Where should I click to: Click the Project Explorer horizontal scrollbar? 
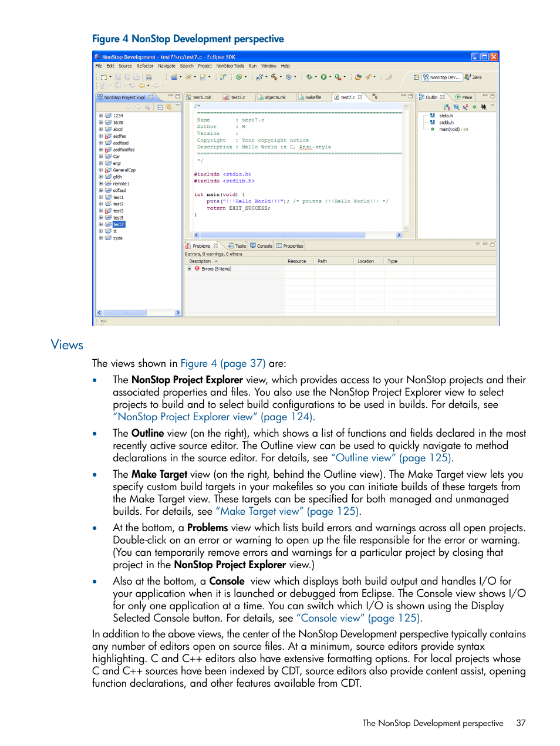click(139, 313)
